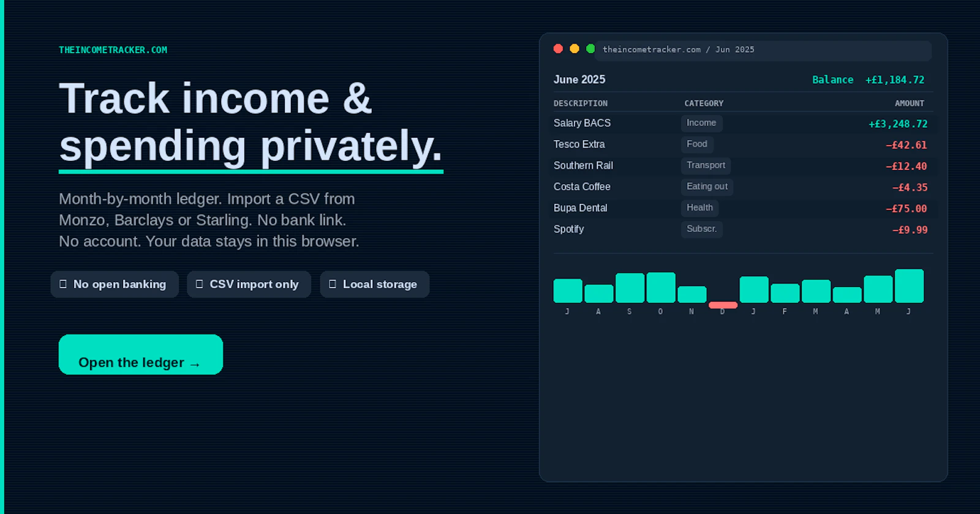Click the THEINCOMETRACKER.COM brand label
Screen dimensions: 980x514
click(113, 50)
